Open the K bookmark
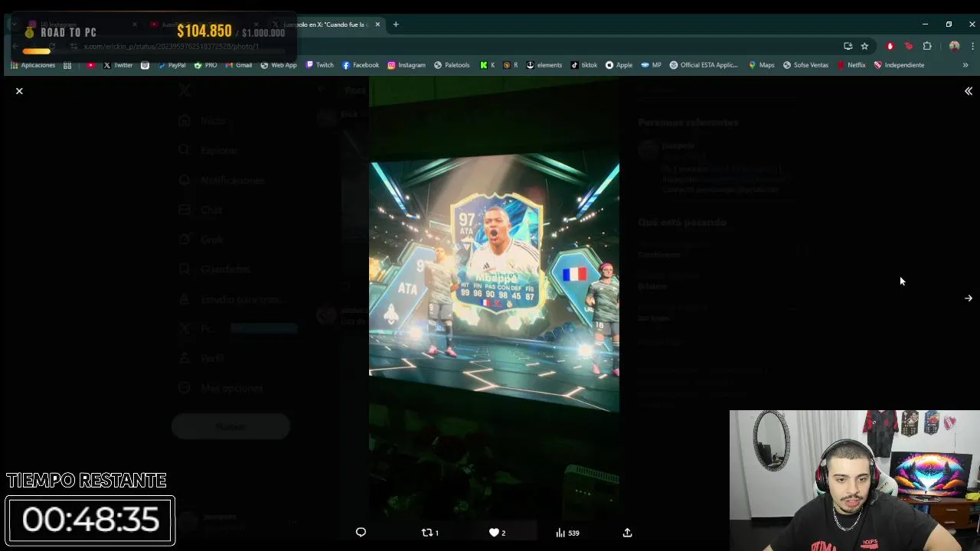This screenshot has height=551, width=980. [x=487, y=65]
